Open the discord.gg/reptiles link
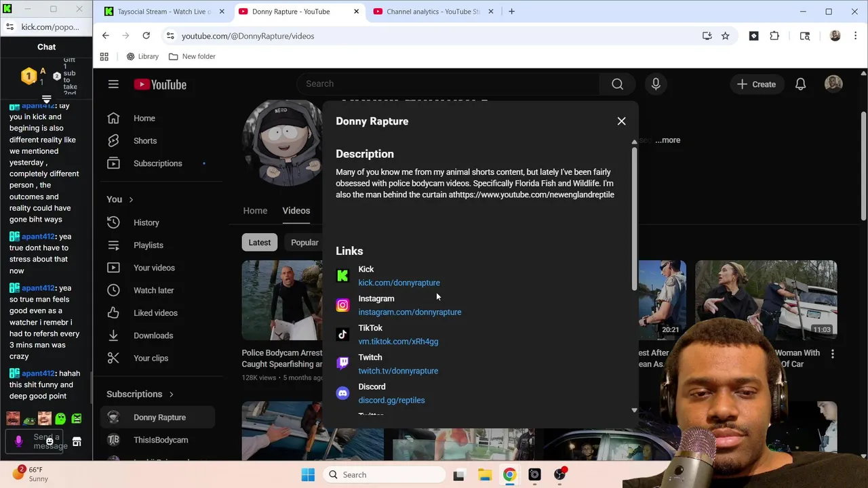This screenshot has width=868, height=488. (x=391, y=401)
